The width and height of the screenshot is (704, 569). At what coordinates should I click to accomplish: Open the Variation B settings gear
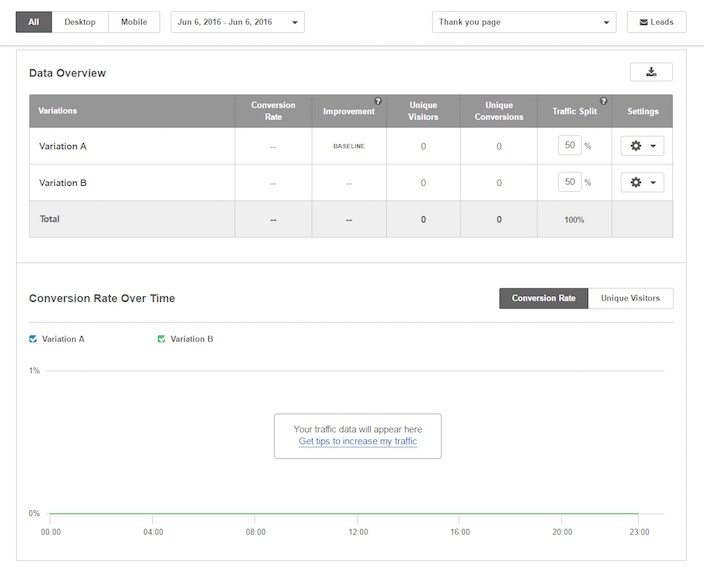pos(642,182)
